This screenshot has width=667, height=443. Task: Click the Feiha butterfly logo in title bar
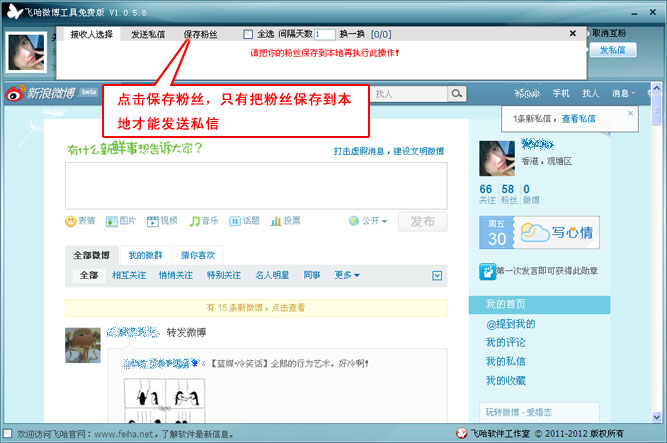point(15,11)
